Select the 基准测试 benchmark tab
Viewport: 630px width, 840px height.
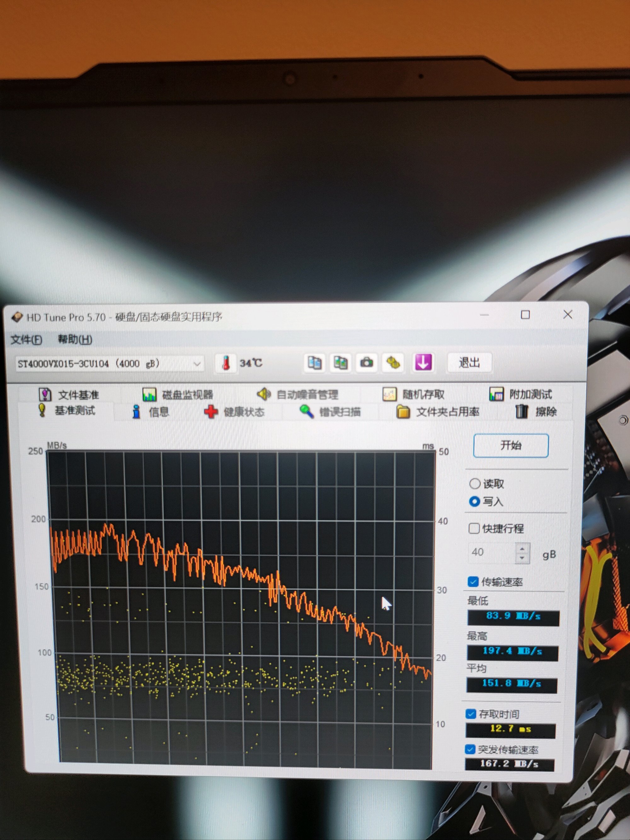click(x=66, y=410)
